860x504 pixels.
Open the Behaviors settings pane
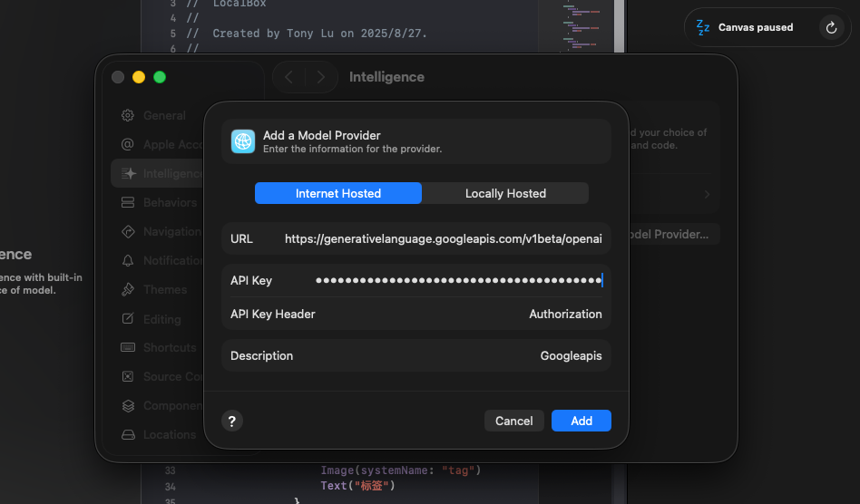tap(169, 203)
